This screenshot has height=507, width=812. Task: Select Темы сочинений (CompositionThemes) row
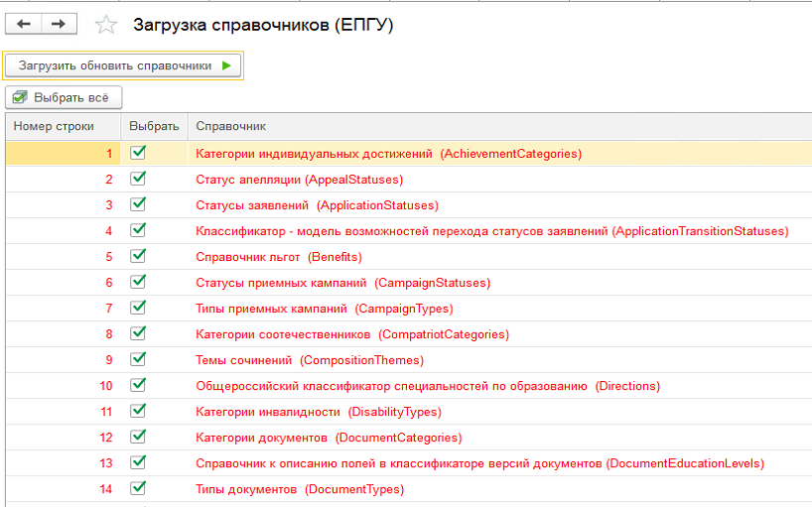point(310,360)
